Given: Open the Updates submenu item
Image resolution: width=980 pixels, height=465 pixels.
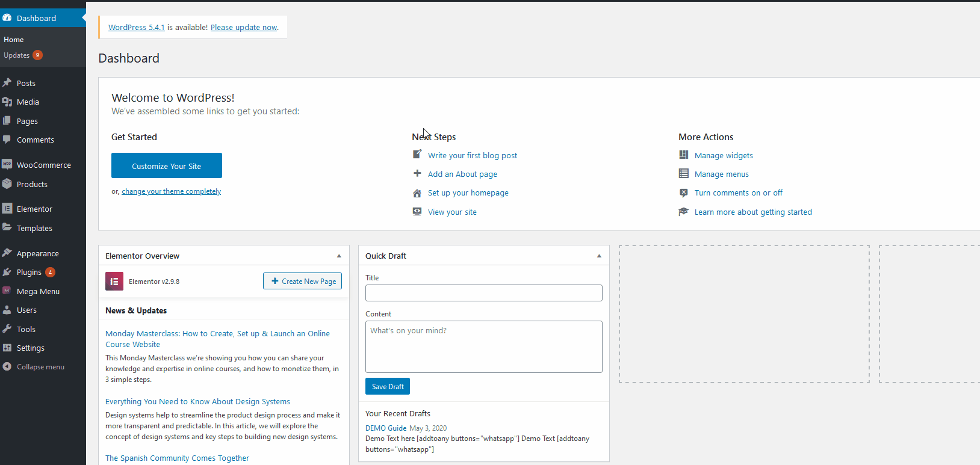Looking at the screenshot, I should pyautogui.click(x=17, y=55).
